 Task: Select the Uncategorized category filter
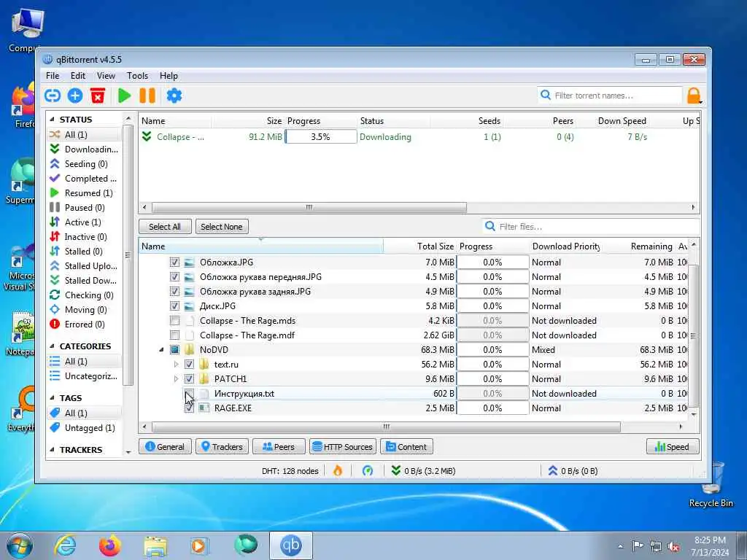pos(84,376)
